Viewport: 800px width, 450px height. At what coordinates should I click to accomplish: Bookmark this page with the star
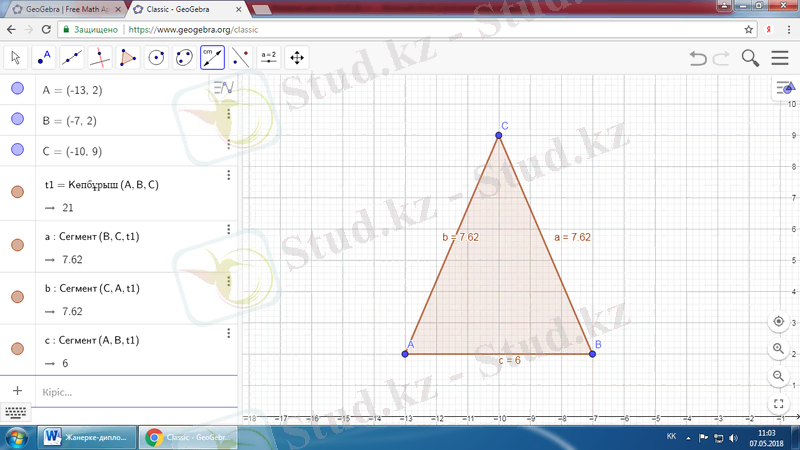(x=748, y=30)
